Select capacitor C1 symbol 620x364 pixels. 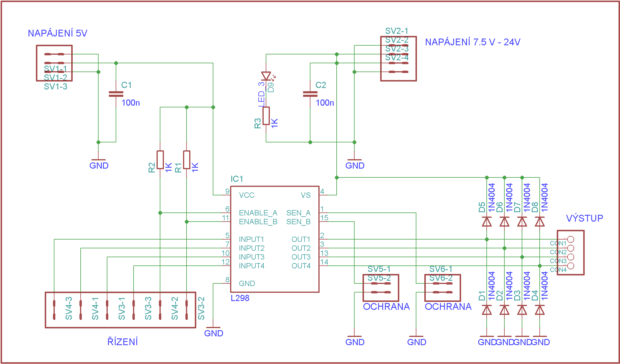click(116, 94)
